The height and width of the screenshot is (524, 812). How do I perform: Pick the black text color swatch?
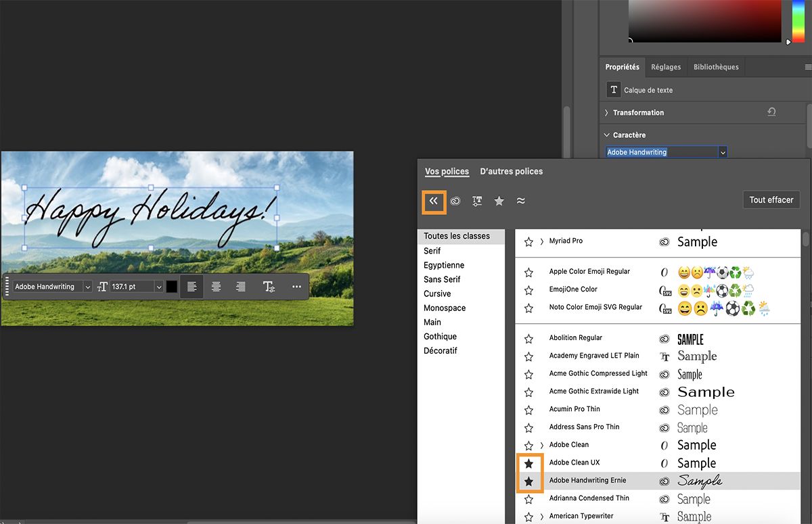pos(172,286)
